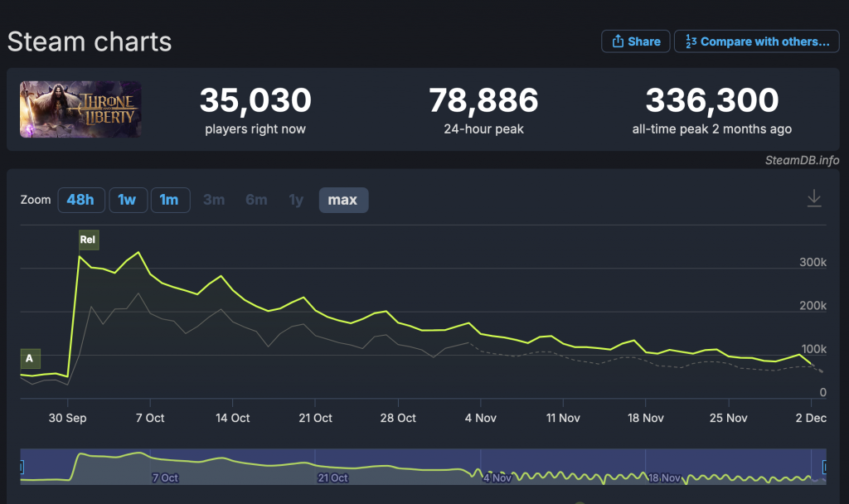Click the 35,030 players right now figure

click(255, 100)
